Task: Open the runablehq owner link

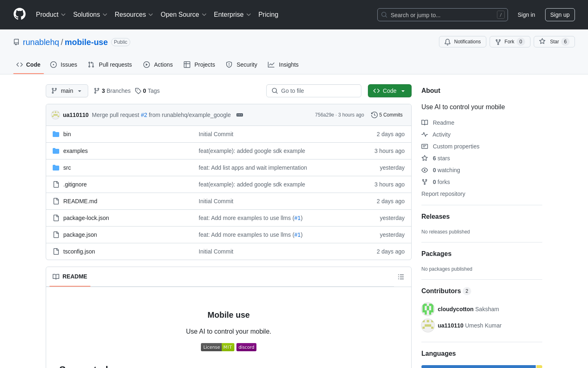Action: (x=41, y=42)
